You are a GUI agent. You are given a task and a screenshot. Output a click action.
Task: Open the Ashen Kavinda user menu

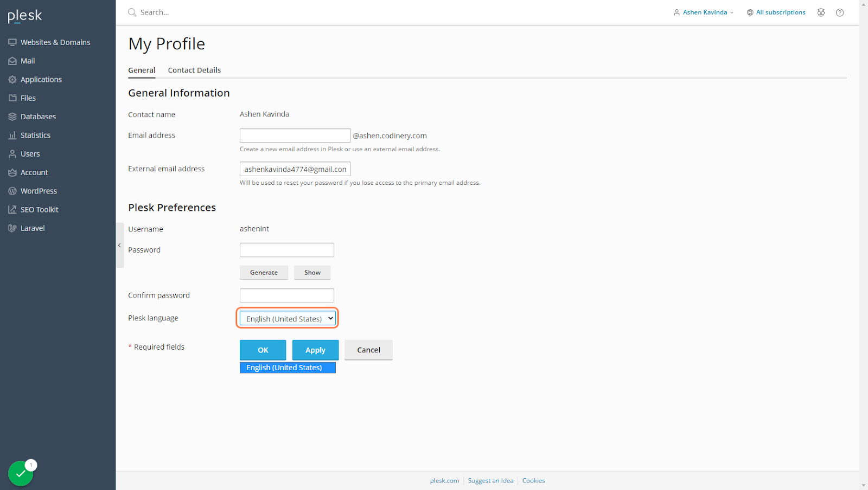click(x=704, y=12)
